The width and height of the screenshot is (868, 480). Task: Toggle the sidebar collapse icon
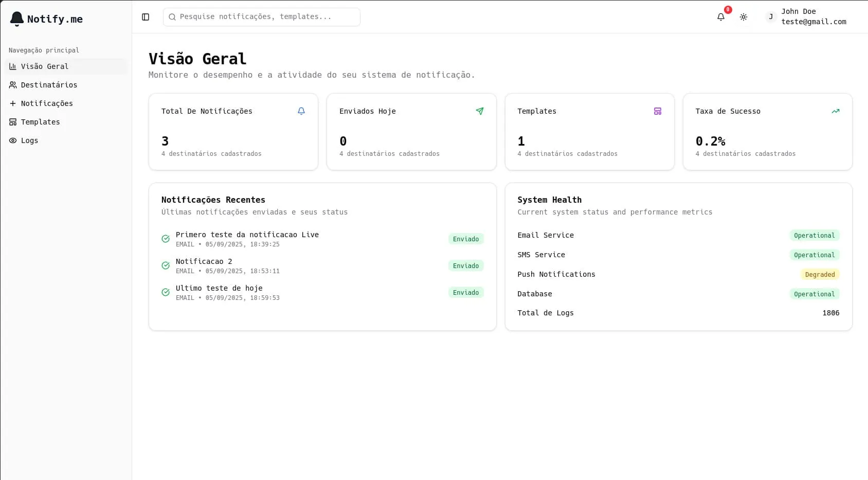point(146,17)
